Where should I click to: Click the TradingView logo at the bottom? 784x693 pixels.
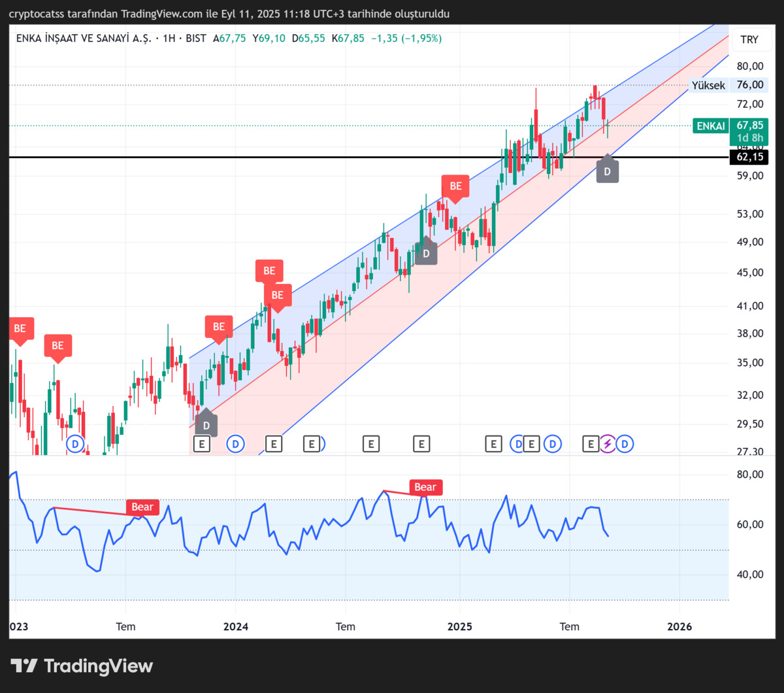(x=82, y=666)
